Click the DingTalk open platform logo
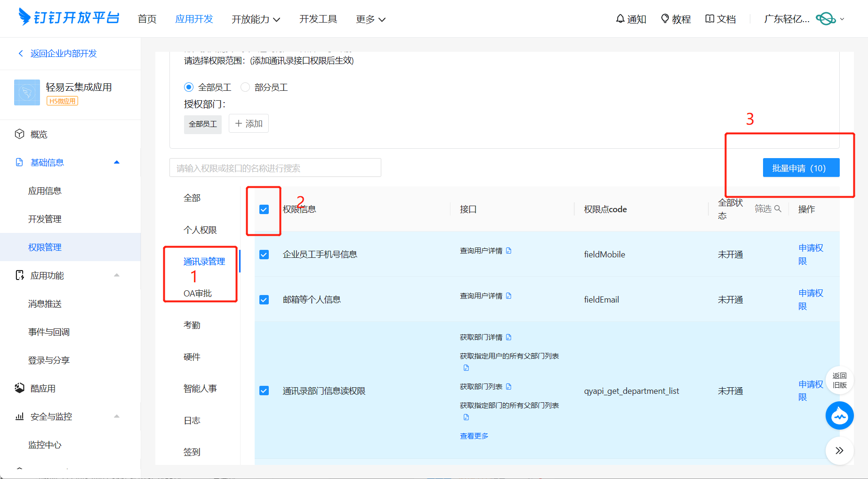This screenshot has height=479, width=868. [69, 17]
